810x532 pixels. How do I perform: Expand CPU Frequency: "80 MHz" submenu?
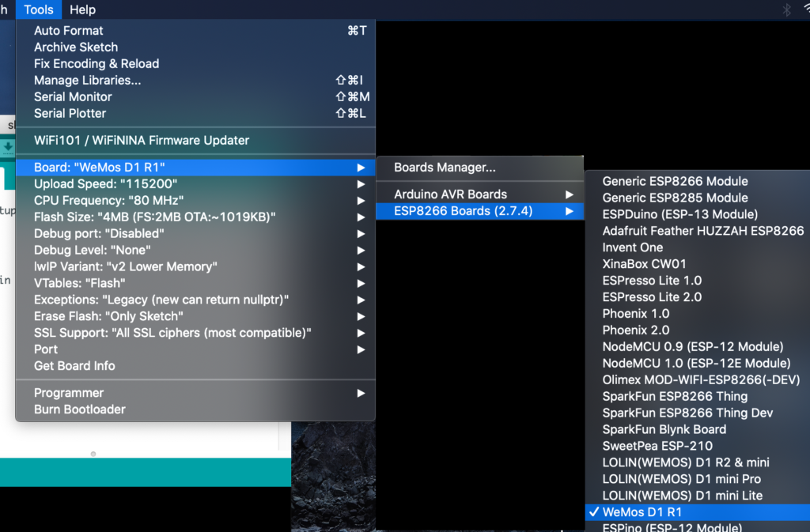[x=196, y=200]
